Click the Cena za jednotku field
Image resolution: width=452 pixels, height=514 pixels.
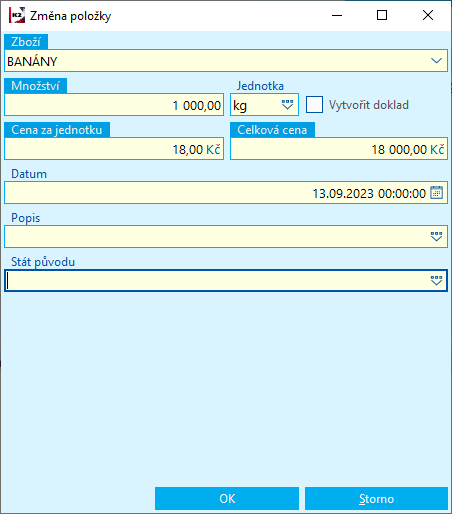coord(114,149)
